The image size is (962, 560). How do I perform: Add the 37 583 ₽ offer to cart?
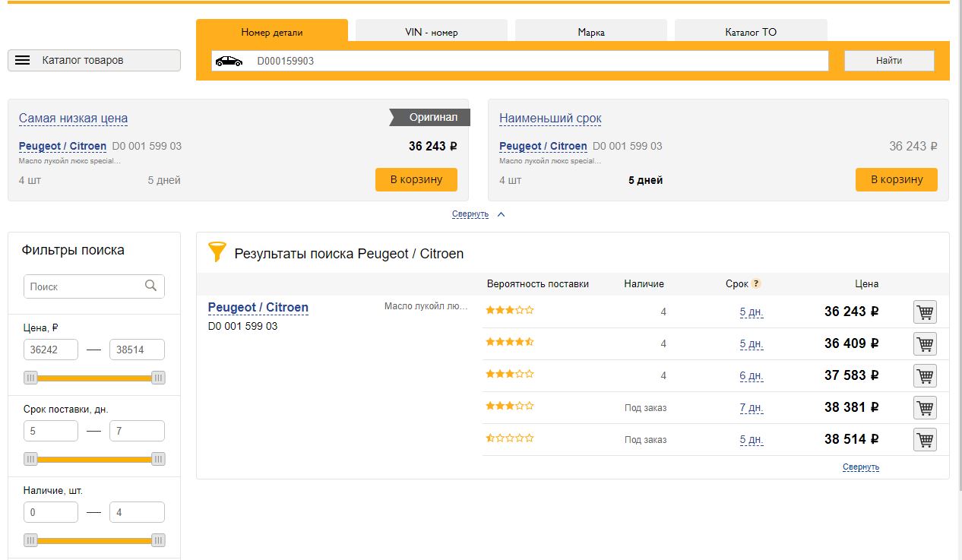tap(925, 375)
